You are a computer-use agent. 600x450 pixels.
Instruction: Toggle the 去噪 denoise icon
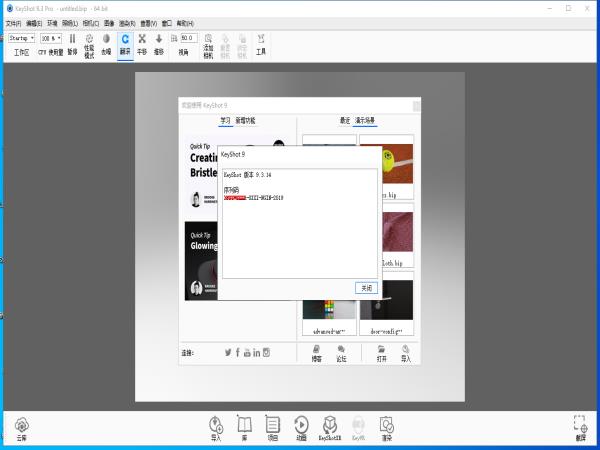click(106, 39)
